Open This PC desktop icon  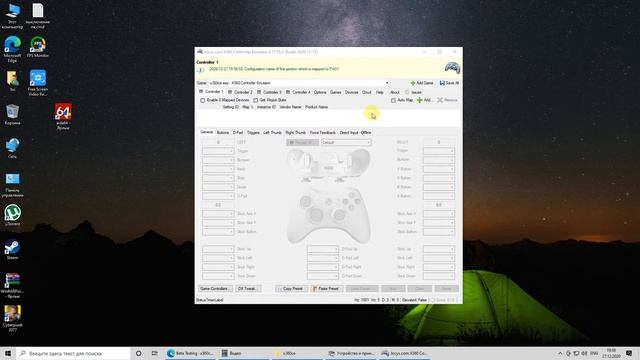tap(12, 16)
